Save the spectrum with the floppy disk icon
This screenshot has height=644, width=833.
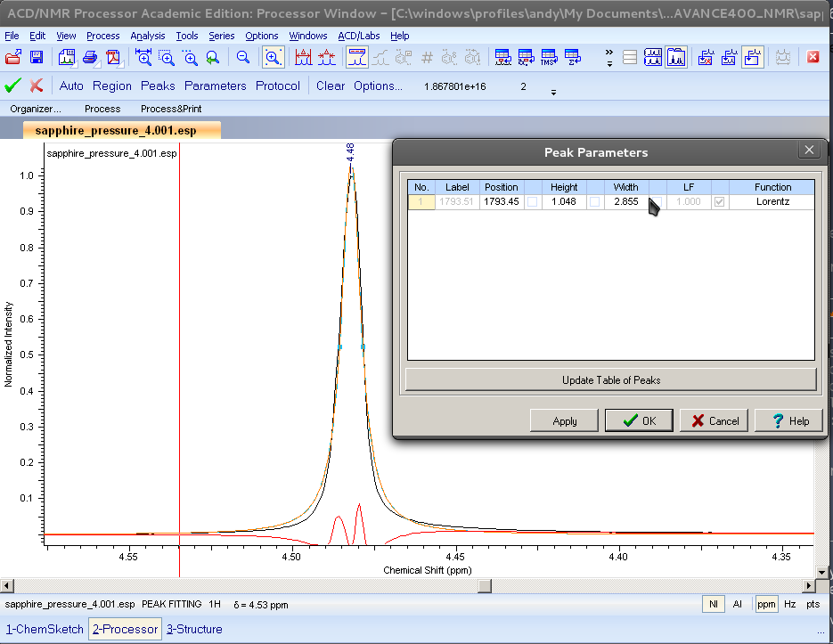click(x=37, y=57)
